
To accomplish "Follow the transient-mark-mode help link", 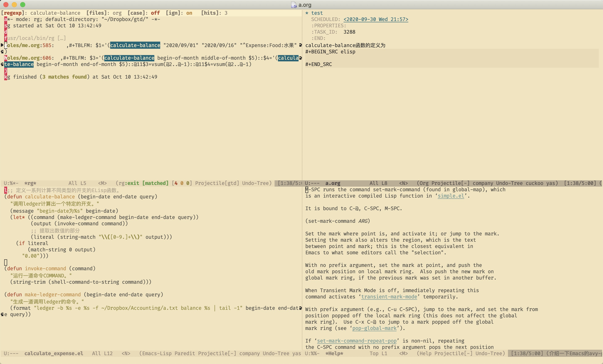I will pos(389,297).
